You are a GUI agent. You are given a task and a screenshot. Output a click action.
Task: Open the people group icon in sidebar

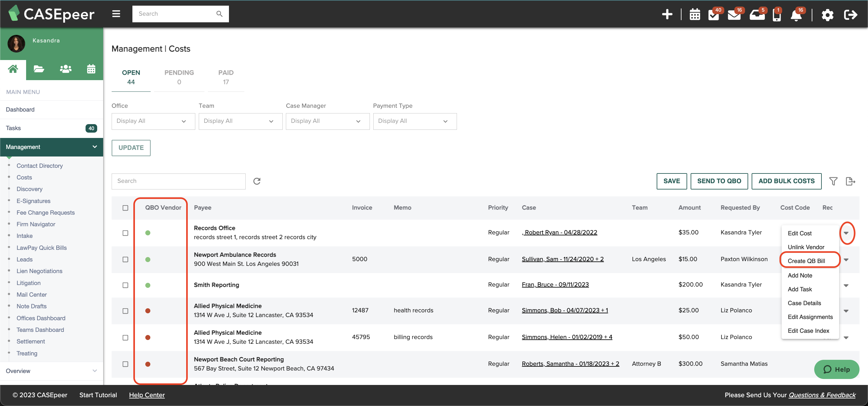65,69
